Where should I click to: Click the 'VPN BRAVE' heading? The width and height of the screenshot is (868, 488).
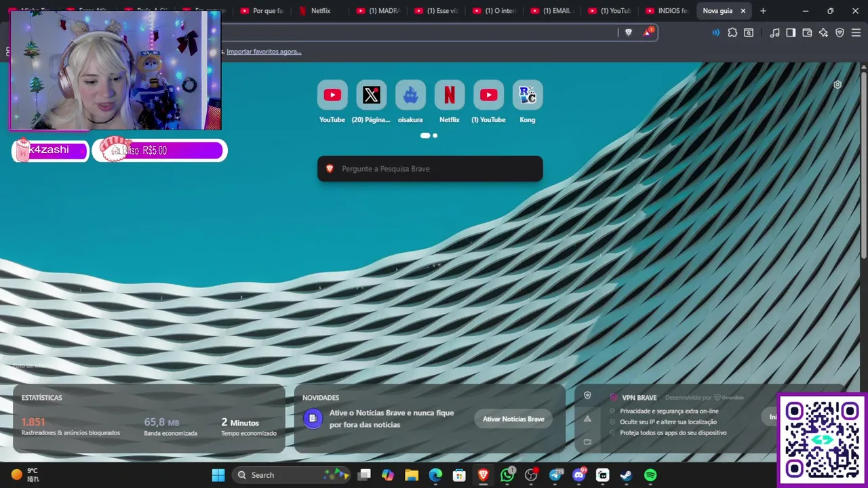pos(639,398)
